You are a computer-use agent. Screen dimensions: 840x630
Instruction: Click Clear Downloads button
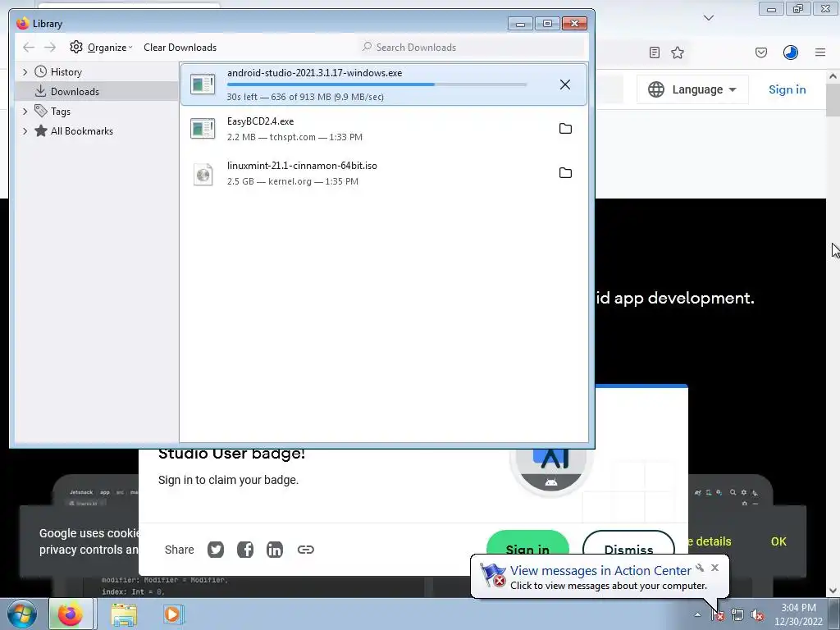click(x=180, y=47)
